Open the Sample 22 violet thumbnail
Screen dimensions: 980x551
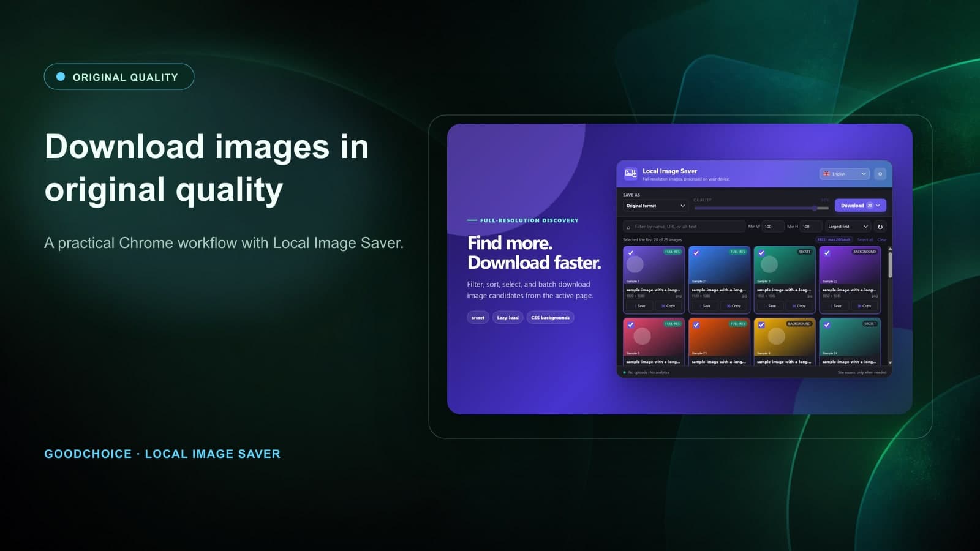point(850,265)
